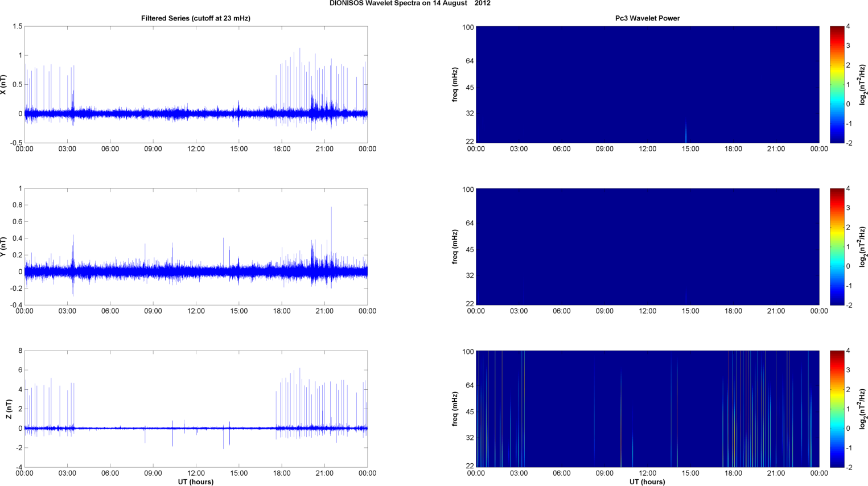
Task: Click the 12:00 tick under the X series plot
Action: (x=196, y=149)
